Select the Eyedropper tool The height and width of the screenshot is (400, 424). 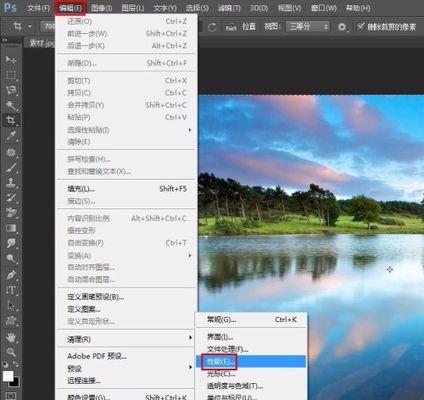coord(11,136)
